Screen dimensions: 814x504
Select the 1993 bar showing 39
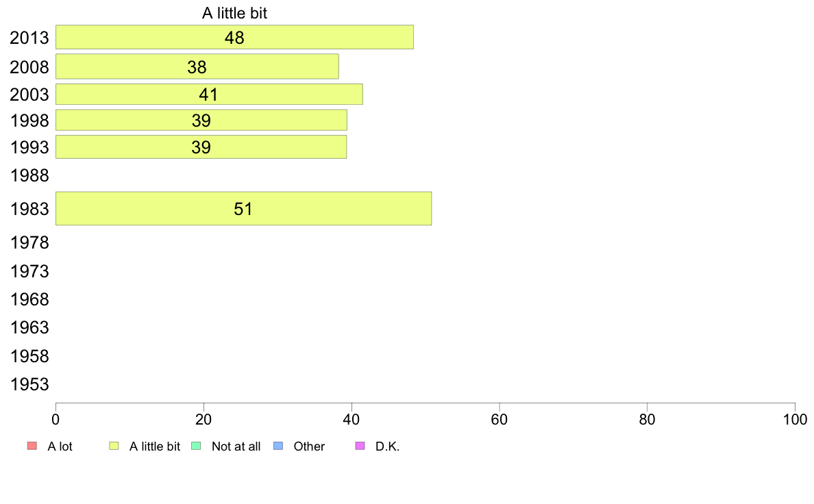point(201,147)
